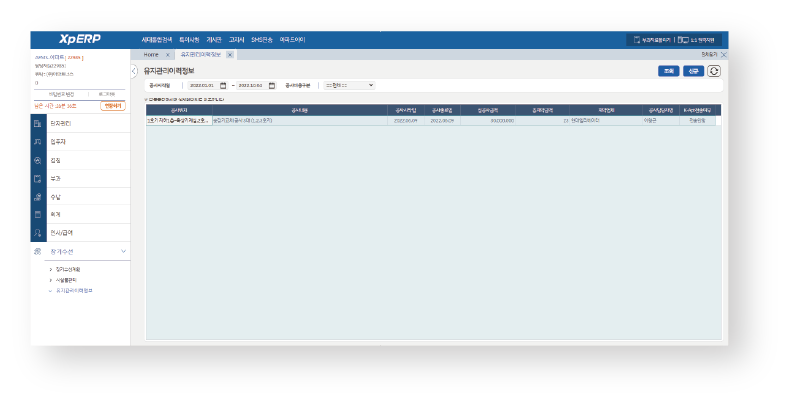The width and height of the screenshot is (790, 406).
Task: Open the 회계 sidebar icon
Action: point(38,215)
